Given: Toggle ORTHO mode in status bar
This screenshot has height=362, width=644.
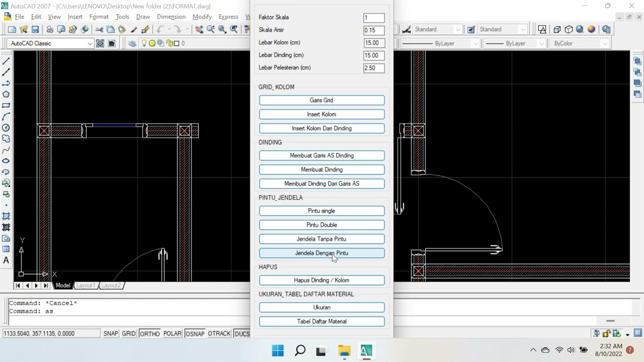Looking at the screenshot, I should (149, 333).
